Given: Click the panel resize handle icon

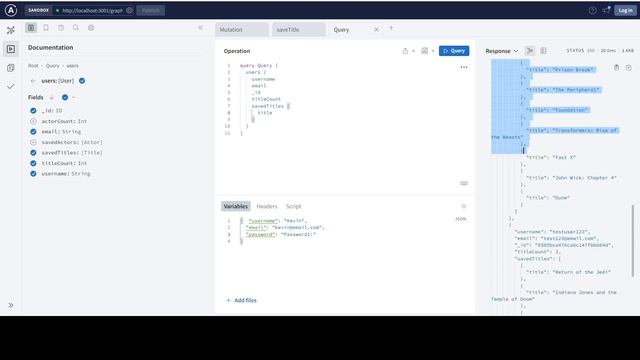Looking at the screenshot, I should click(464, 183).
